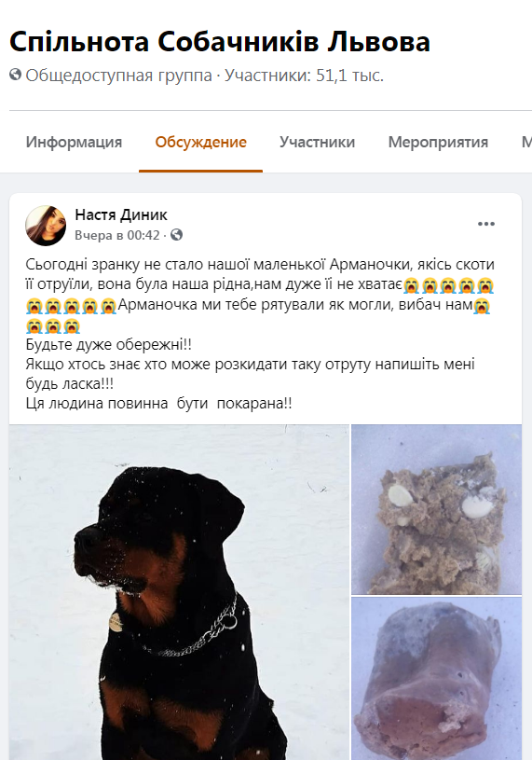Open the partially visible tab after Мероприятия
The image size is (532, 760).
(x=526, y=142)
